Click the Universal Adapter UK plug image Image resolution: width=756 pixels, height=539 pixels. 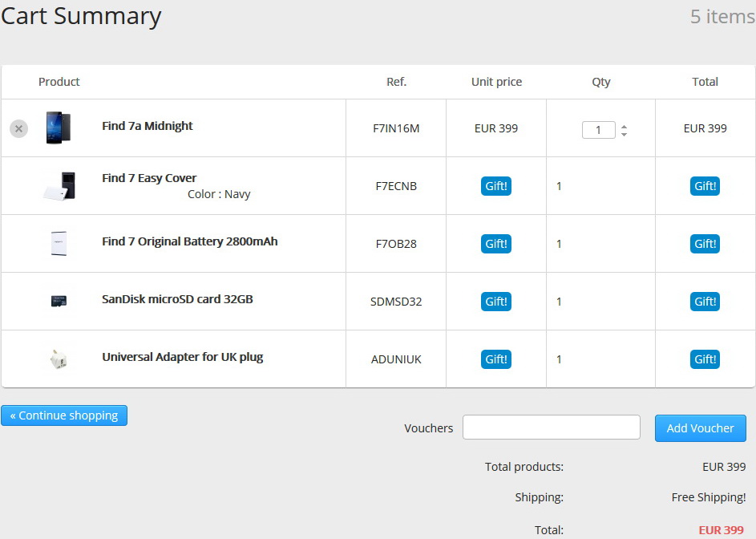tap(58, 359)
